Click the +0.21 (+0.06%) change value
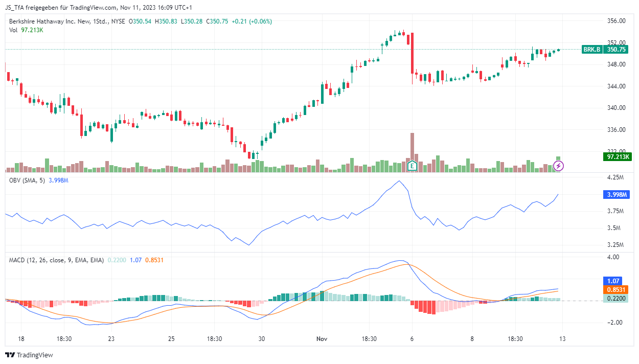Image resolution: width=639 pixels, height=364 pixels. [252, 21]
